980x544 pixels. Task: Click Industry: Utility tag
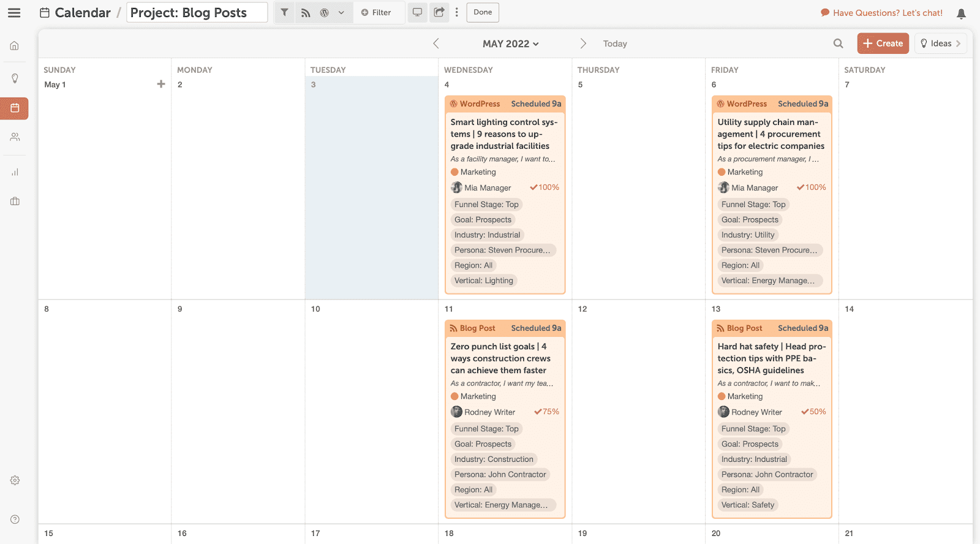(x=748, y=235)
